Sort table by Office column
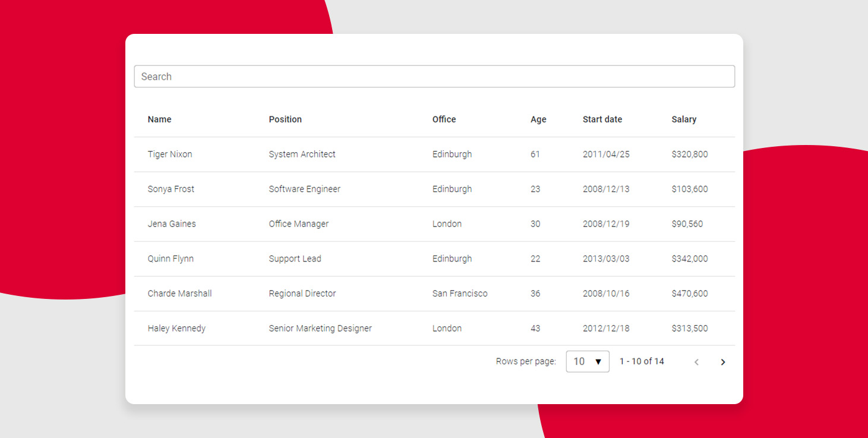 pyautogui.click(x=444, y=119)
